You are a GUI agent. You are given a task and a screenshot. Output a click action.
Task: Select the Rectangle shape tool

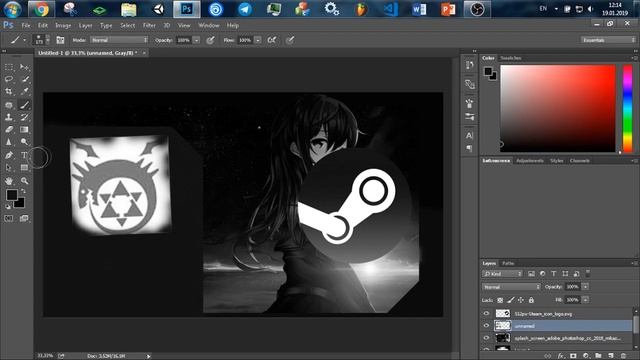pyautogui.click(x=24, y=167)
